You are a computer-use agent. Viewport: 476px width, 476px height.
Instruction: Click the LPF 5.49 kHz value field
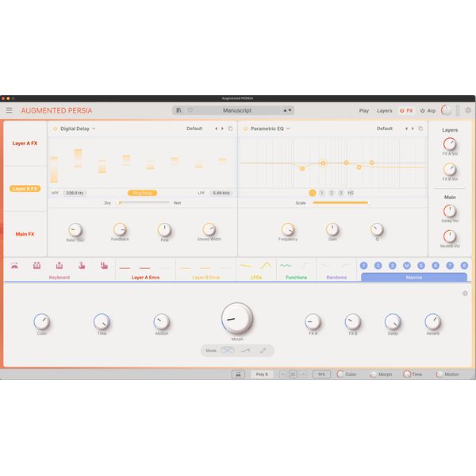pyautogui.click(x=221, y=193)
